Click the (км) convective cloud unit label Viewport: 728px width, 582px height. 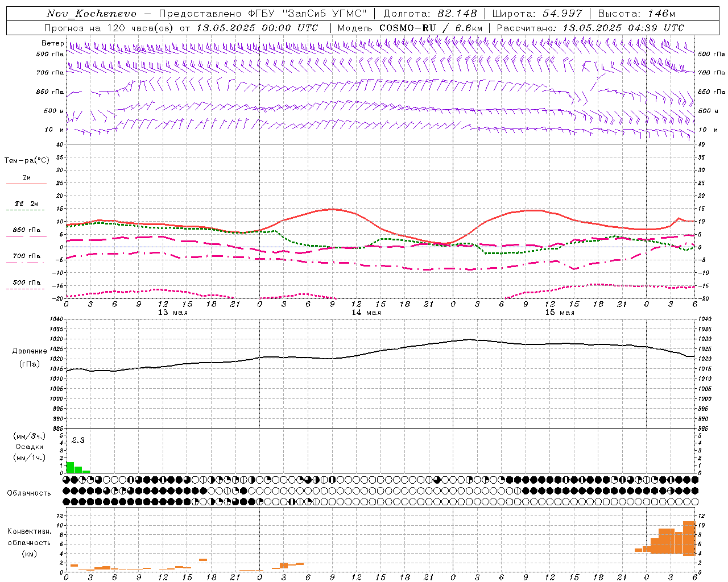click(30, 554)
